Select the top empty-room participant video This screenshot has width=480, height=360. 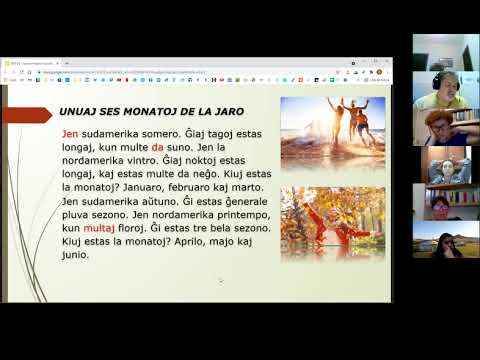point(446,52)
